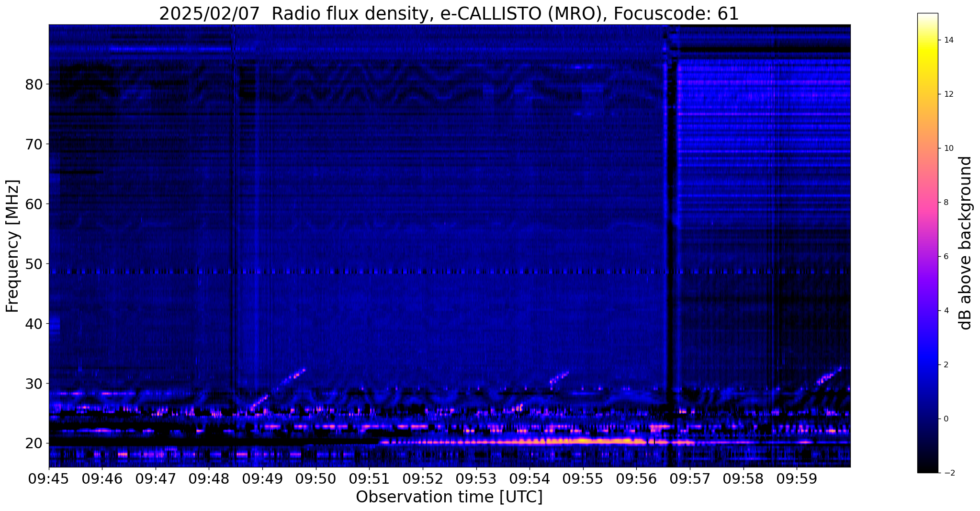
Task: Click the 09:50 time tick label
Action: [x=316, y=478]
